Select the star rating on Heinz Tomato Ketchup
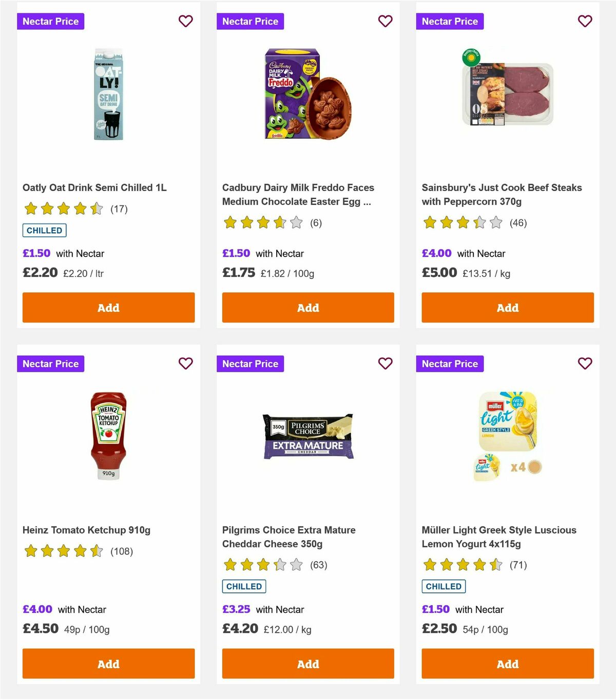Viewport: 616px width, 700px height. 63,551
